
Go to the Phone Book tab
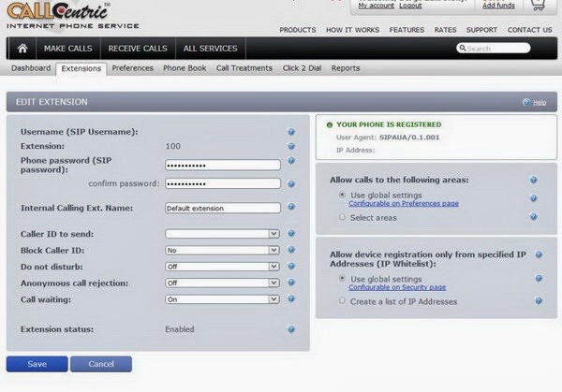(185, 68)
